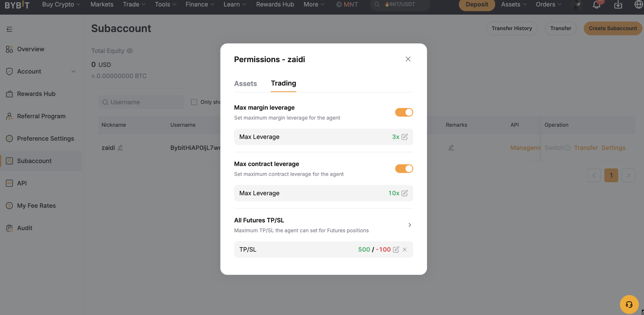This screenshot has width=644, height=315.
Task: Edit the TP/SL 500 / -100 value
Action: tap(396, 250)
